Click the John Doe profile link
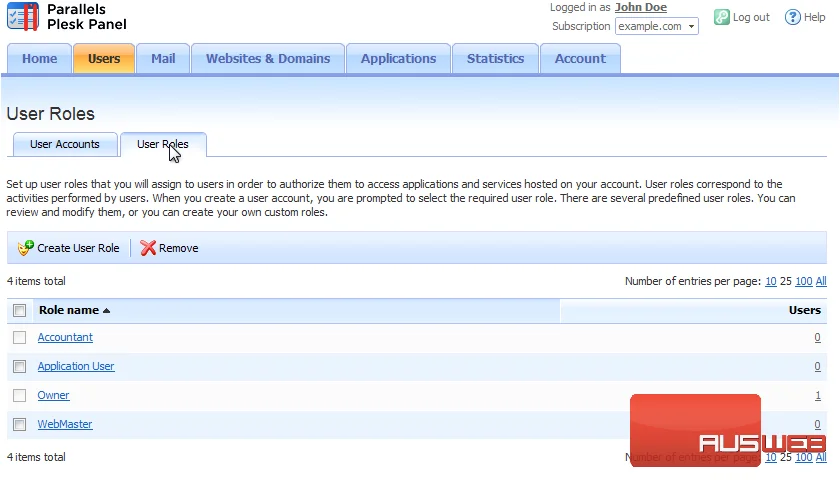Screen dimensions: 840x480 (641, 8)
